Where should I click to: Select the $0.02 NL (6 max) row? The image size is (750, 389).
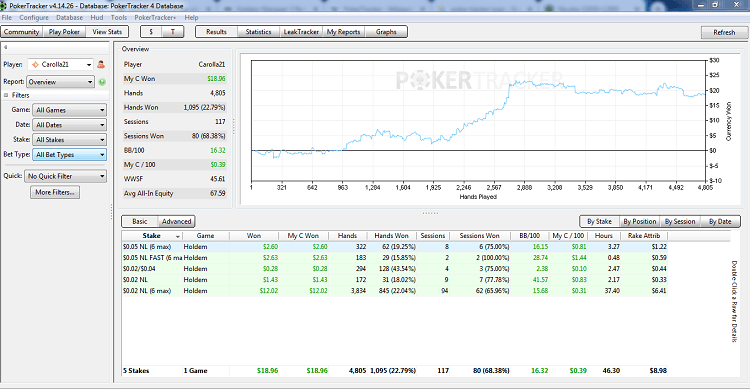click(x=395, y=291)
